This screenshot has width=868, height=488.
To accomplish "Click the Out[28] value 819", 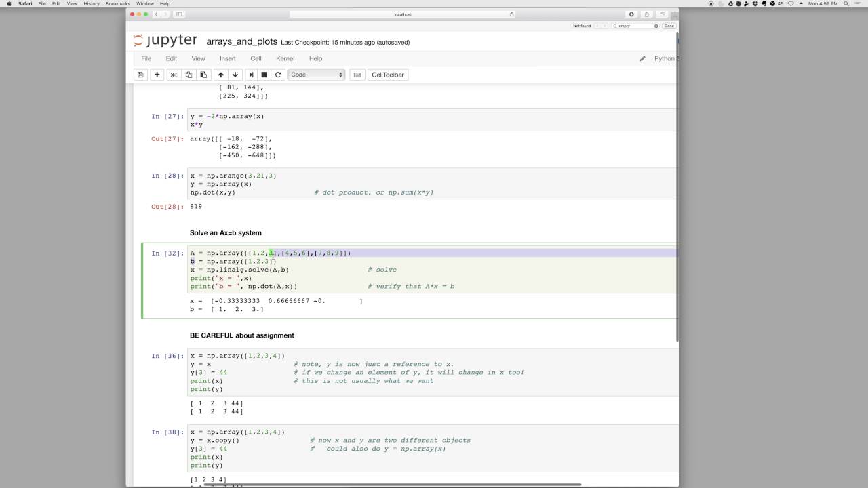I will 196,206.
